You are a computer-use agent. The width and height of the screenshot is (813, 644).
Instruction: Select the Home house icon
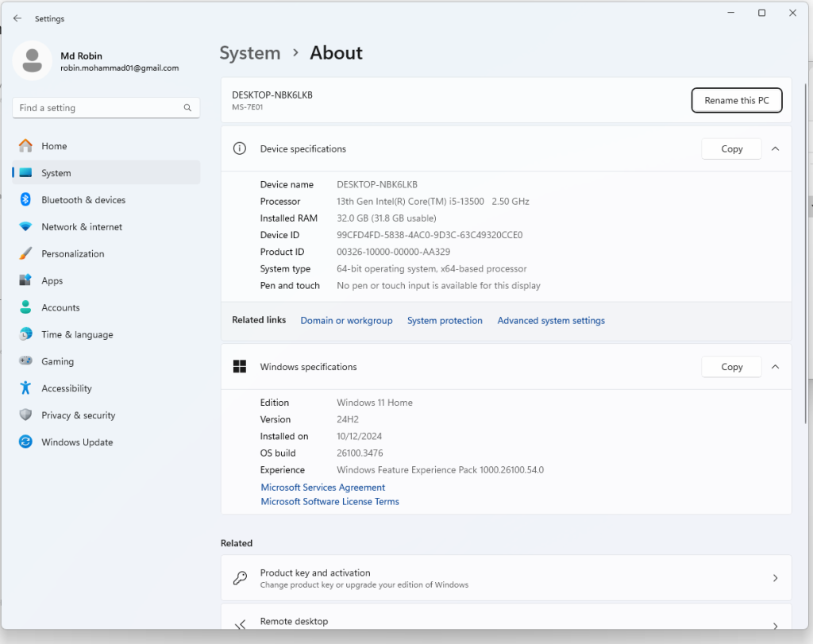[25, 145]
